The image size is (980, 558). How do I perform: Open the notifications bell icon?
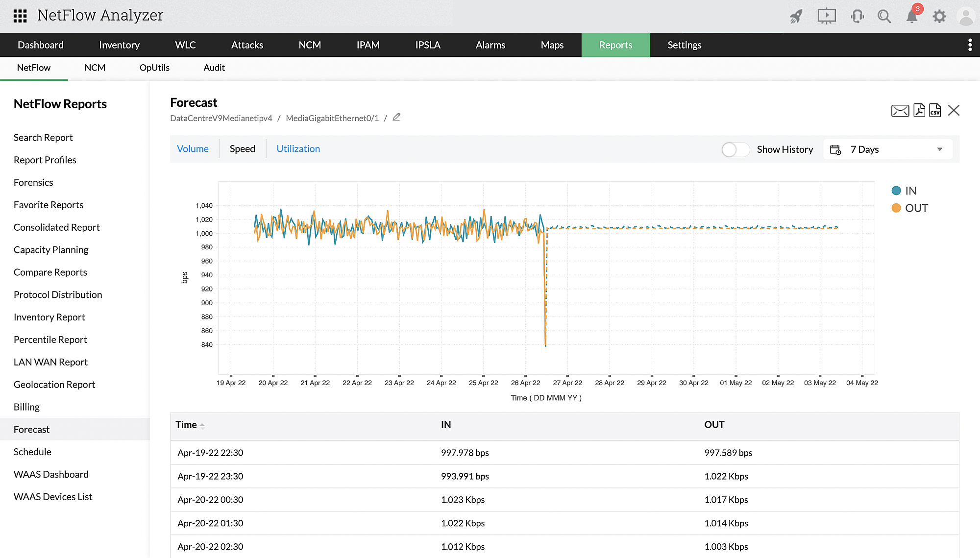(911, 17)
